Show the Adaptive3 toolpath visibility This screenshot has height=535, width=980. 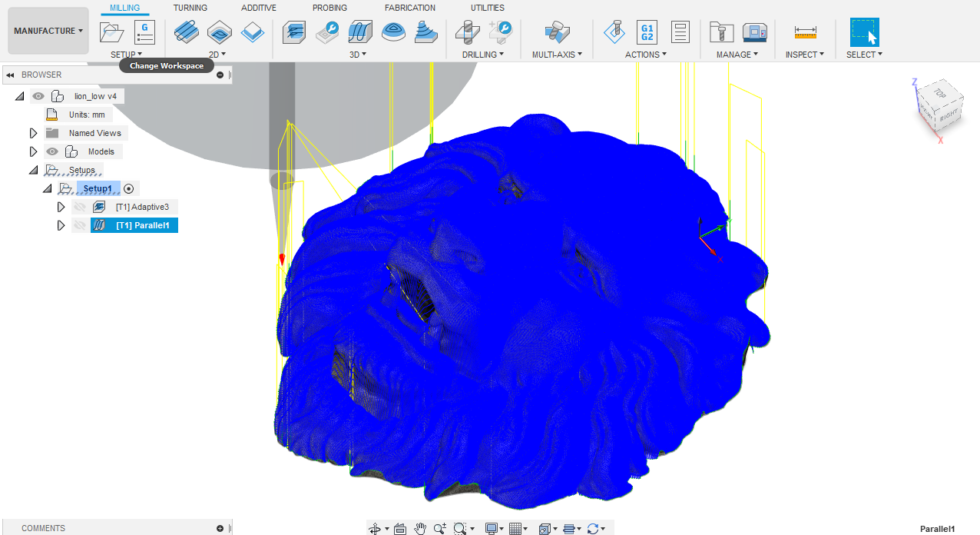click(79, 207)
